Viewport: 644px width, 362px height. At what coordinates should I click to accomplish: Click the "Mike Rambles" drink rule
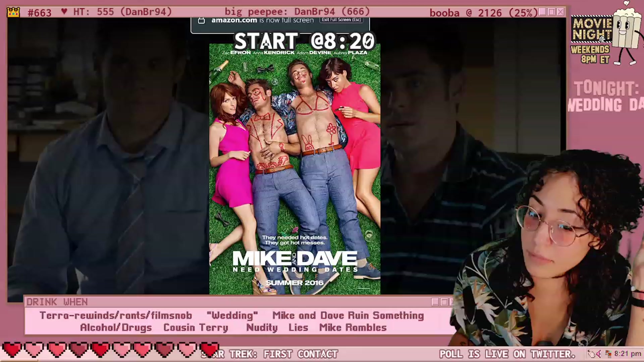point(353,327)
